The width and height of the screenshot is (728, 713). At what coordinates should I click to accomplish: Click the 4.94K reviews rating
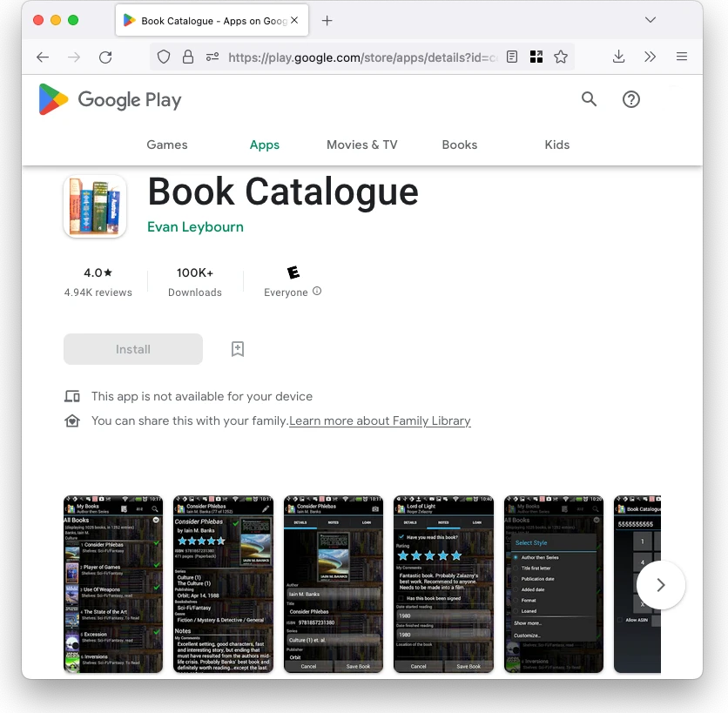click(98, 282)
